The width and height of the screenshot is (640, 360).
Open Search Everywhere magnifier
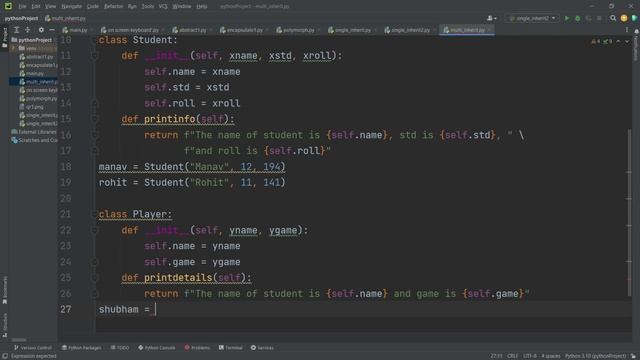click(x=613, y=18)
